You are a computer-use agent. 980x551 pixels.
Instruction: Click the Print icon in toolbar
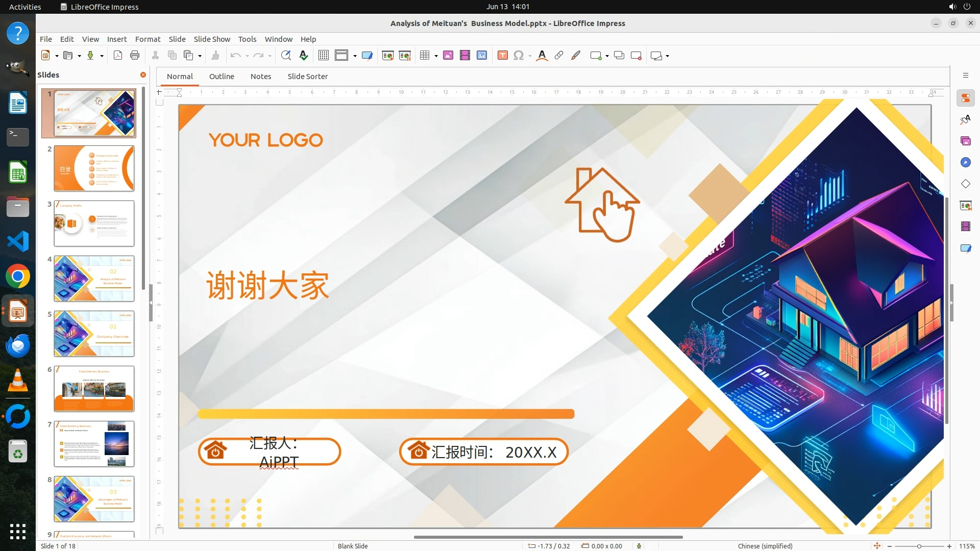(135, 56)
